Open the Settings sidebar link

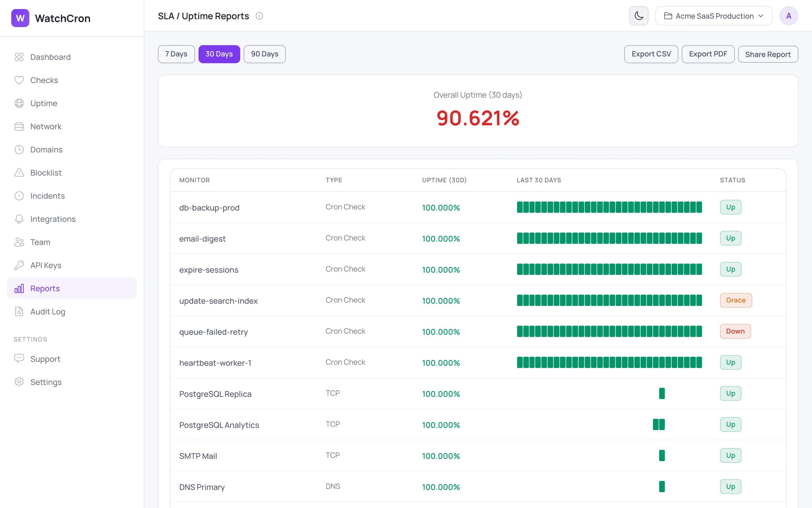(x=72, y=382)
